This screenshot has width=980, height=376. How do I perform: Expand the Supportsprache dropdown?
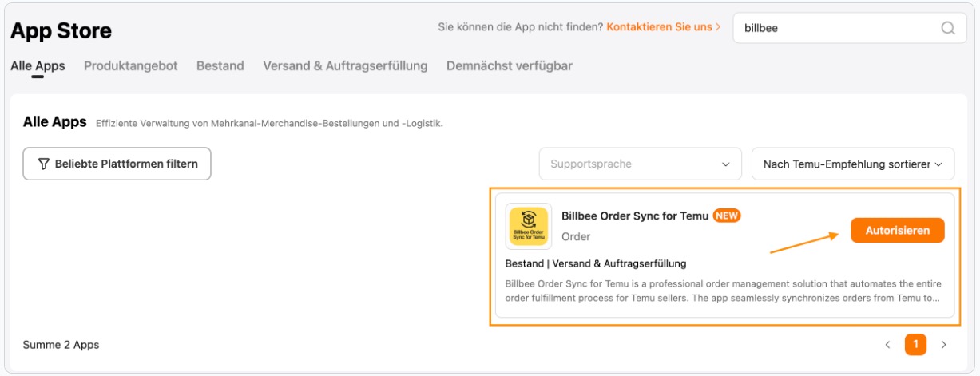tap(641, 164)
